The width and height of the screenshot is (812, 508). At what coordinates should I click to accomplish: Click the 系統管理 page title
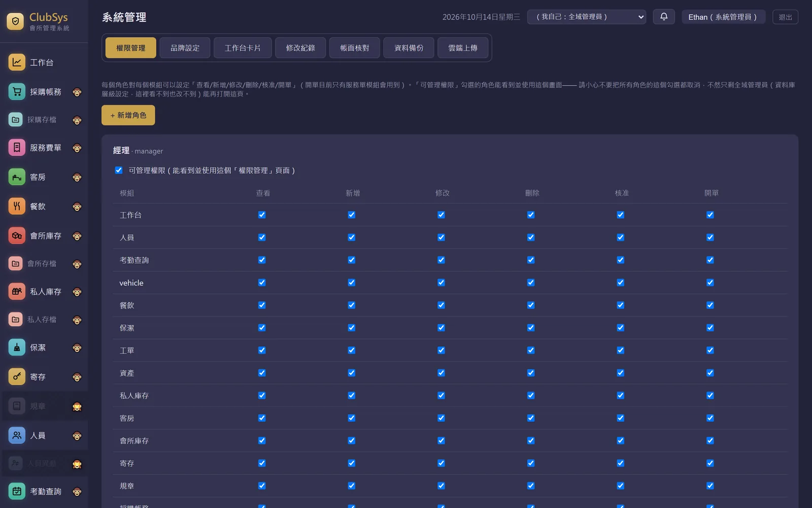124,17
